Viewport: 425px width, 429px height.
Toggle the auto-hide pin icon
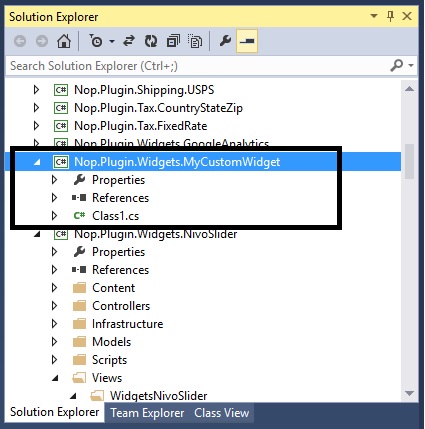[391, 16]
